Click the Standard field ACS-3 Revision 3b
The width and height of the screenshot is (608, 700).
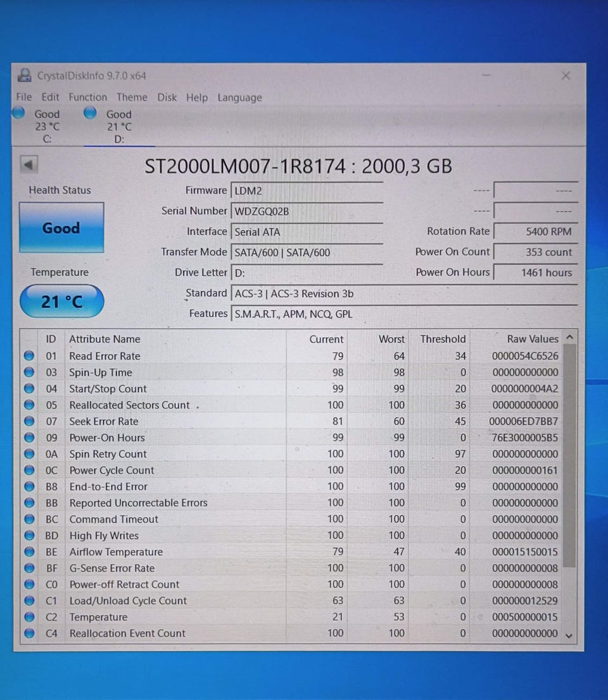pyautogui.click(x=405, y=293)
